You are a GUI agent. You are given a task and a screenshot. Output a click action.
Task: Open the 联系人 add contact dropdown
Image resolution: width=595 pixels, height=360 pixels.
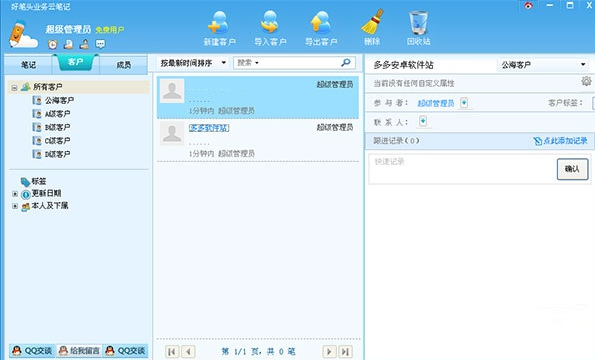pyautogui.click(x=423, y=121)
